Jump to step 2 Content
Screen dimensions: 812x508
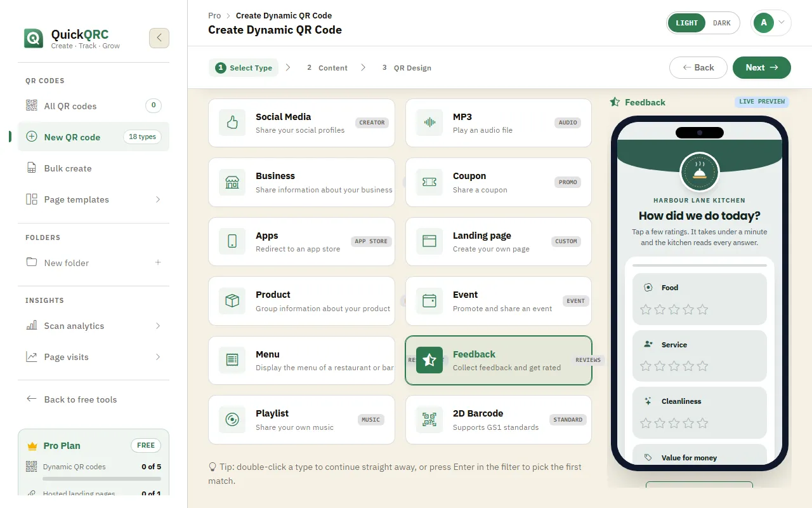coord(327,68)
